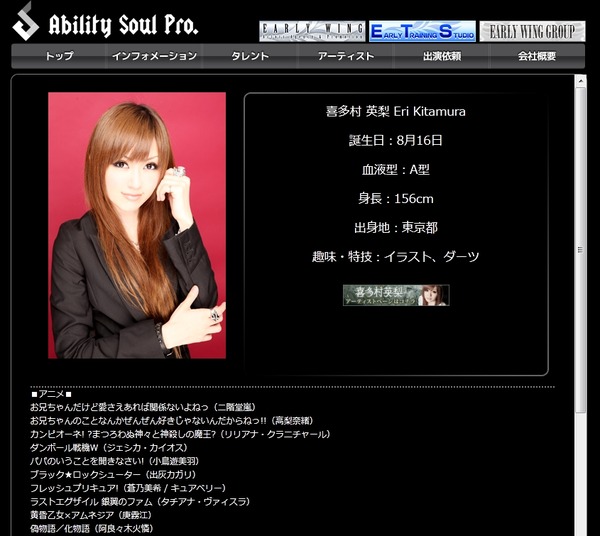The width and height of the screenshot is (600, 536).
Task: Select アーティスト in navigation bar
Action: [x=346, y=56]
